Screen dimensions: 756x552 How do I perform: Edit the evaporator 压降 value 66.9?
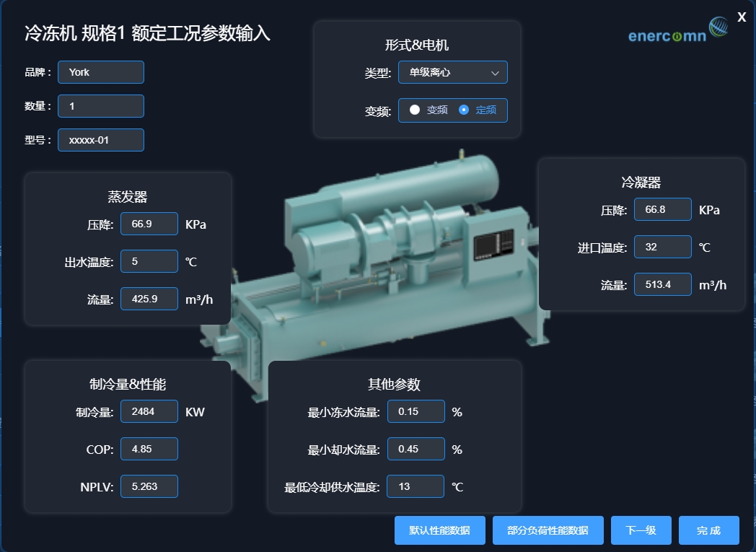pos(149,224)
